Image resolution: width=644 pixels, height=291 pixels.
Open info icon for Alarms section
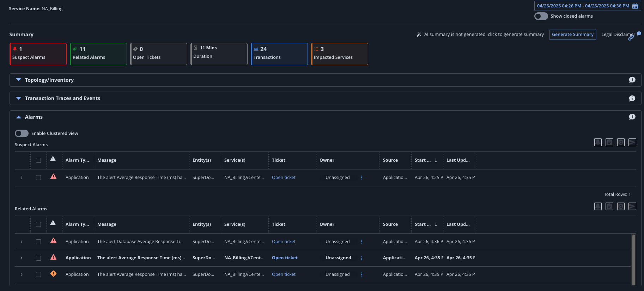point(632,117)
